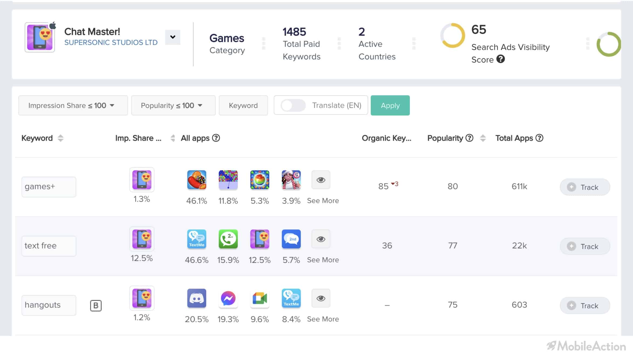Click the 2 Active Countries stat

click(x=377, y=44)
